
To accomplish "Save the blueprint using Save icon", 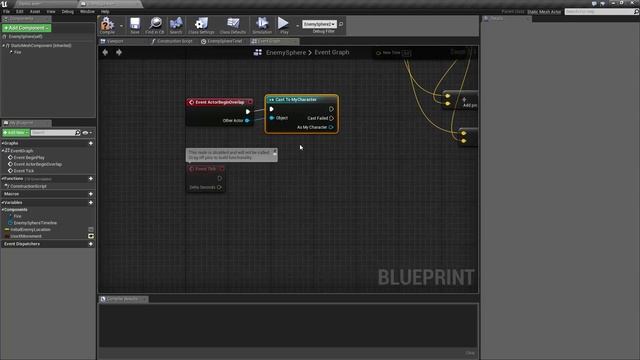I will 135,25.
